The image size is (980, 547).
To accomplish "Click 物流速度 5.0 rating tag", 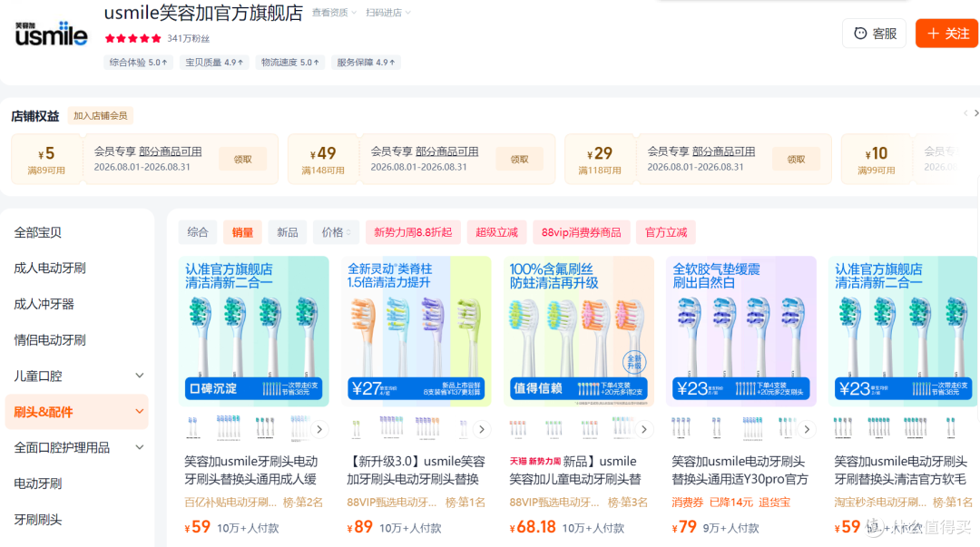I will (290, 63).
